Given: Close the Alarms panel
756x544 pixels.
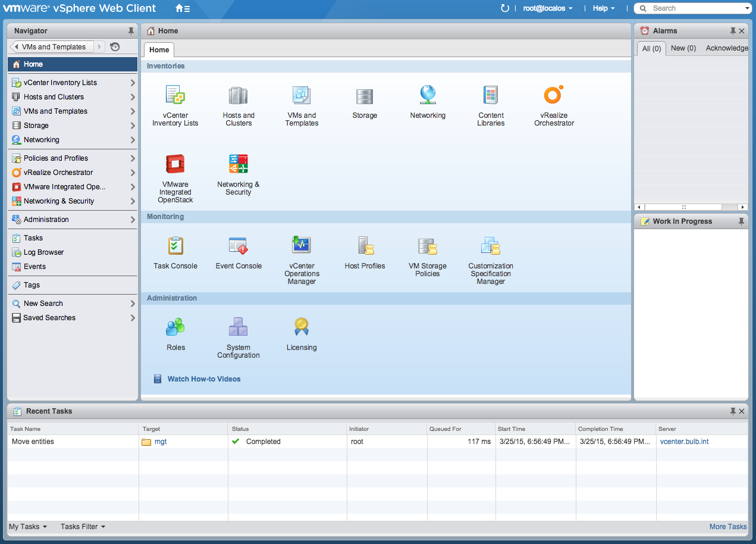Looking at the screenshot, I should coord(742,31).
